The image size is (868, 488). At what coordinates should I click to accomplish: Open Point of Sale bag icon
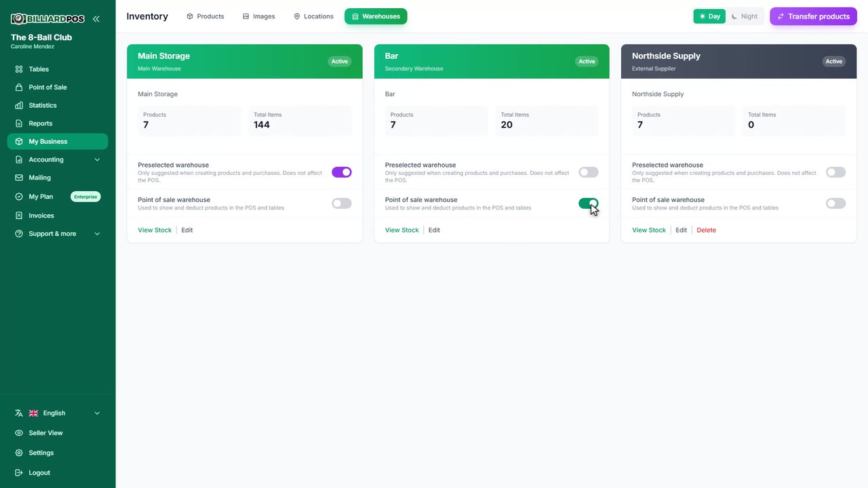coord(19,87)
